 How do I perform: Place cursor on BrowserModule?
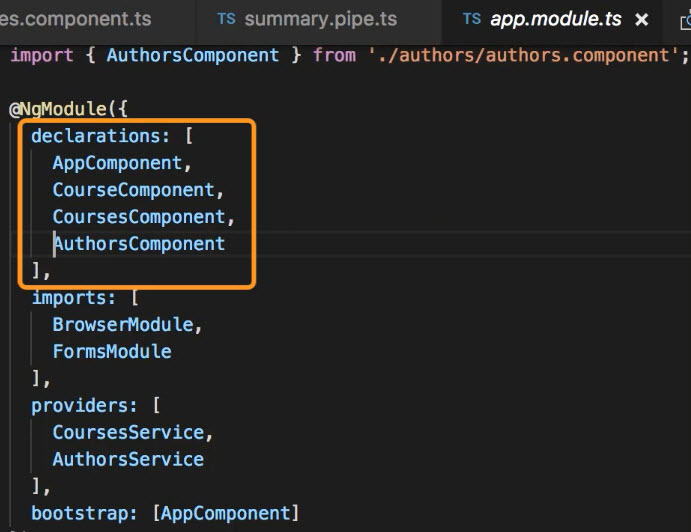pyautogui.click(x=127, y=325)
